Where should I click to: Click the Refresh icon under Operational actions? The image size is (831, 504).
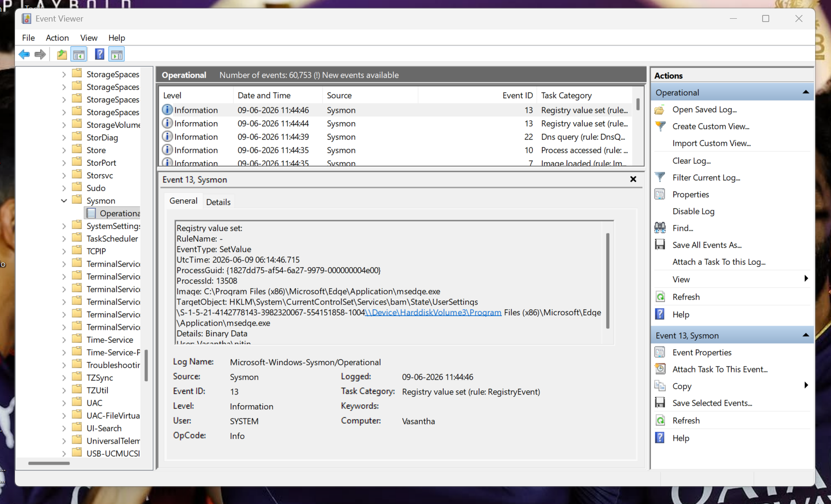660,297
